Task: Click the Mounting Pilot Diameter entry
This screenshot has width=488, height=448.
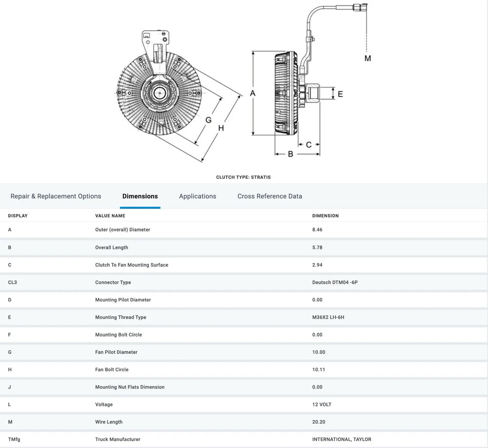Action: [x=122, y=300]
